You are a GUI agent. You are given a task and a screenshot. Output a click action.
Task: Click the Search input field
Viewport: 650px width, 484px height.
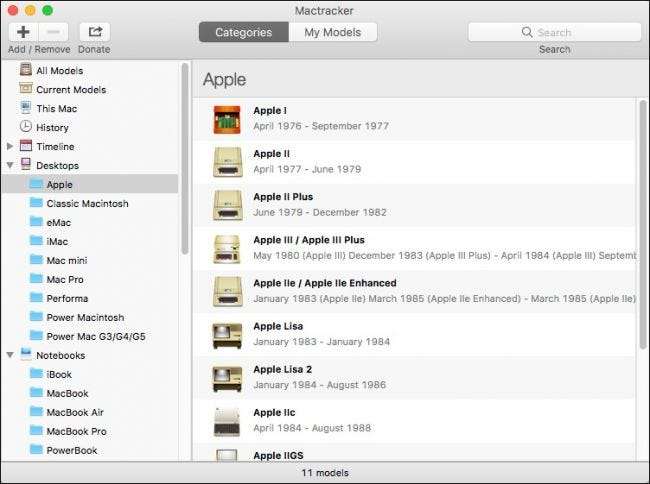(554, 32)
